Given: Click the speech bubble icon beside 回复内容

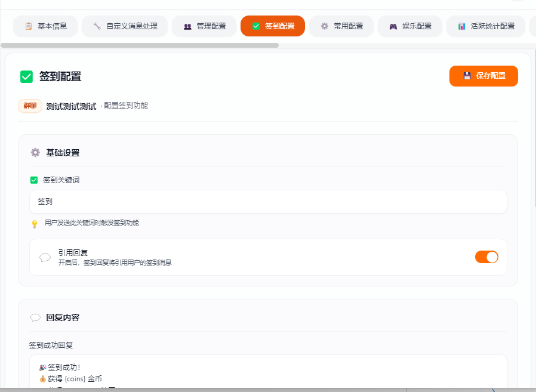Looking at the screenshot, I should coord(35,317).
